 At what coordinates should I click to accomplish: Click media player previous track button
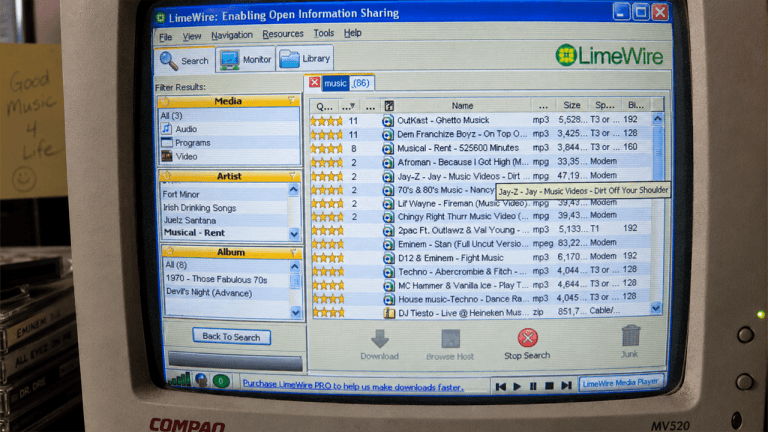(500, 386)
